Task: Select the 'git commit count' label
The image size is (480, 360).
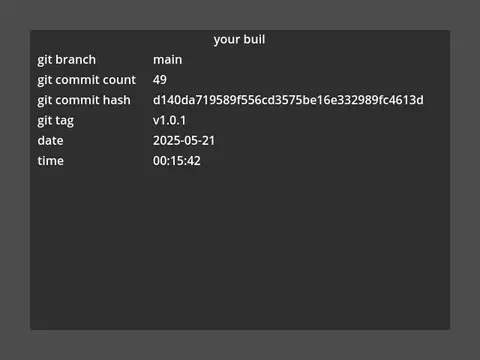Action: pyautogui.click(x=86, y=80)
